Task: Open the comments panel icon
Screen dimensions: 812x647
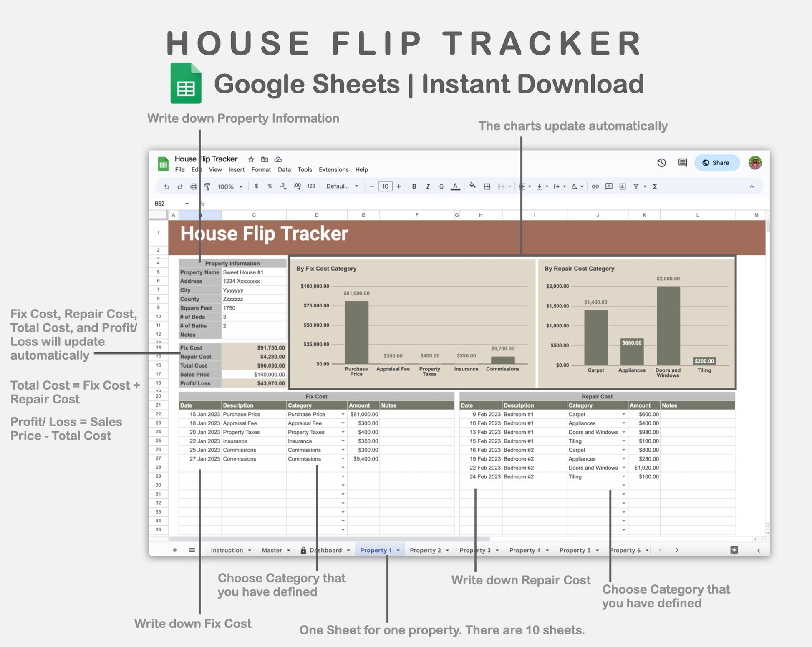Action: (x=683, y=163)
